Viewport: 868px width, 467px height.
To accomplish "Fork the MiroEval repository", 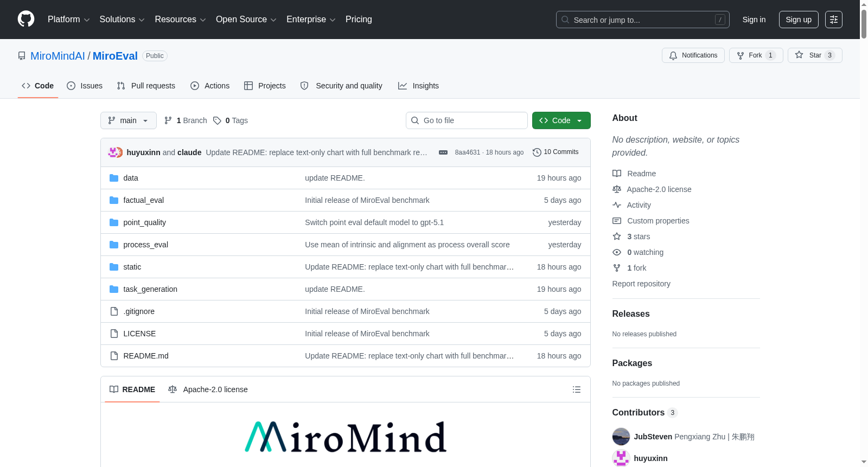I will click(x=756, y=55).
